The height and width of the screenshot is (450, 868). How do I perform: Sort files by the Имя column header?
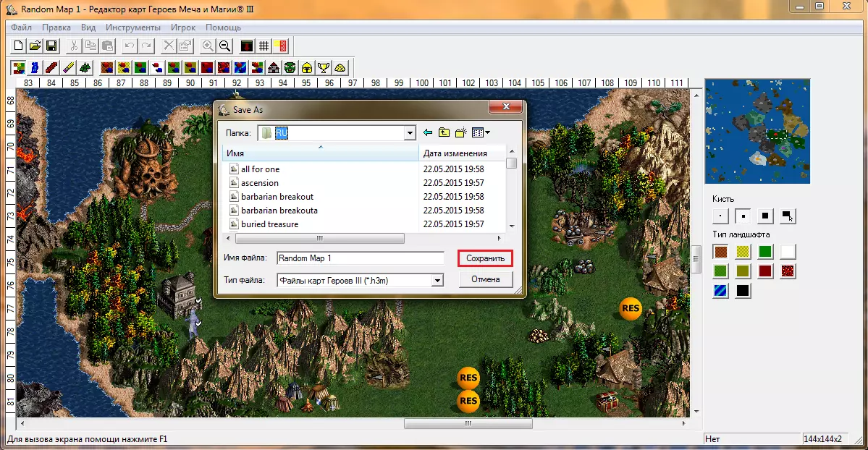321,153
